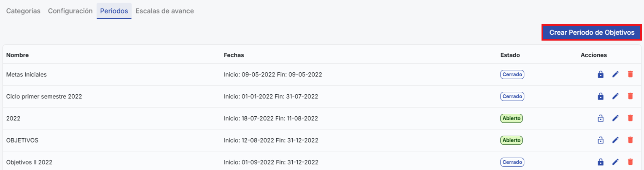Screen dimensions: 644x170
Task: Open the Configuración tab
Action: click(70, 11)
